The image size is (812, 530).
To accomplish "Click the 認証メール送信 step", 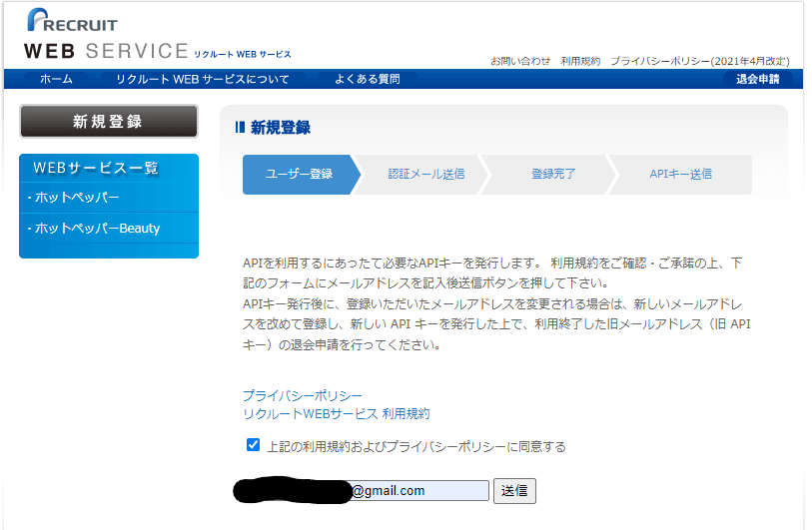I will tap(425, 175).
